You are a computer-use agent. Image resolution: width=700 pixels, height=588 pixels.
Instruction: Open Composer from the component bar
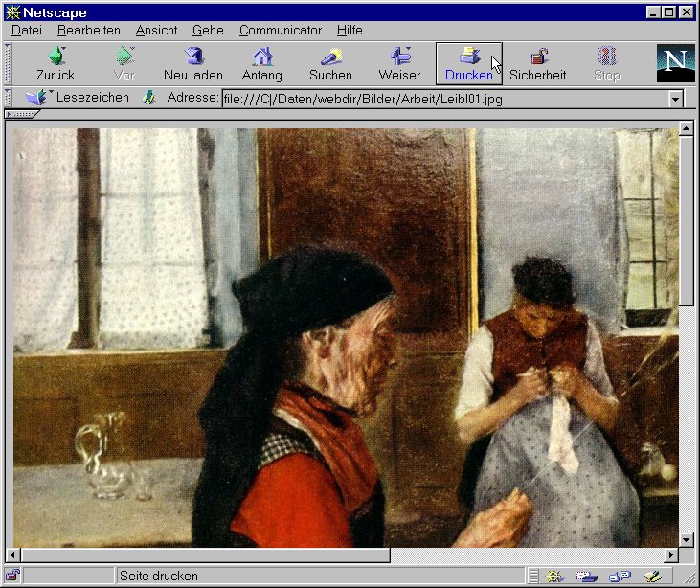(653, 576)
